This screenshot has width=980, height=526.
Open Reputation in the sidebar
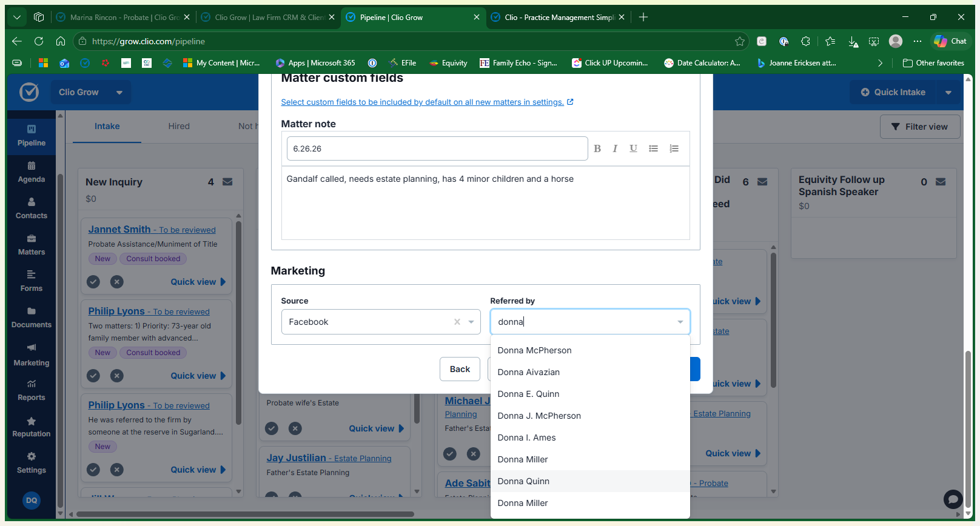pyautogui.click(x=32, y=427)
